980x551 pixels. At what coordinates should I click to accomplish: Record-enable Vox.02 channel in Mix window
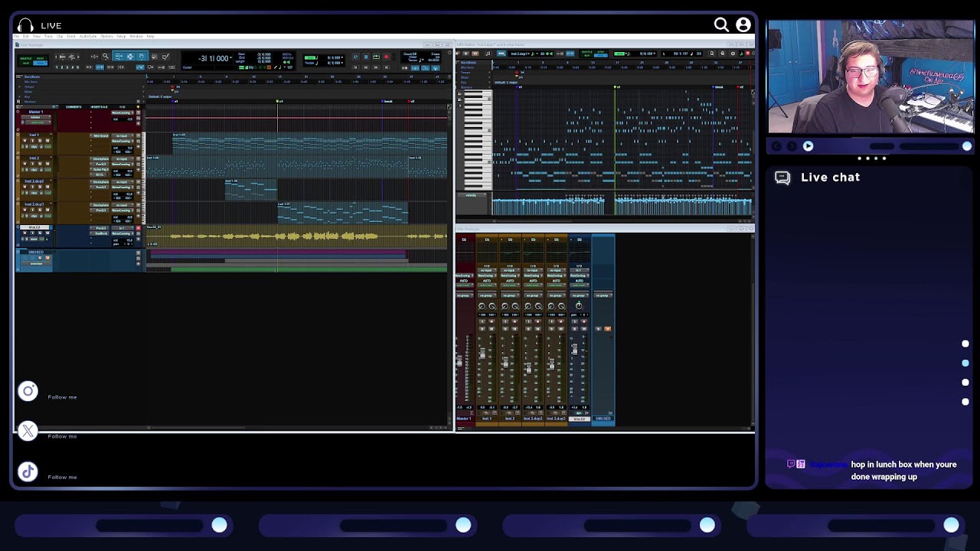584,321
